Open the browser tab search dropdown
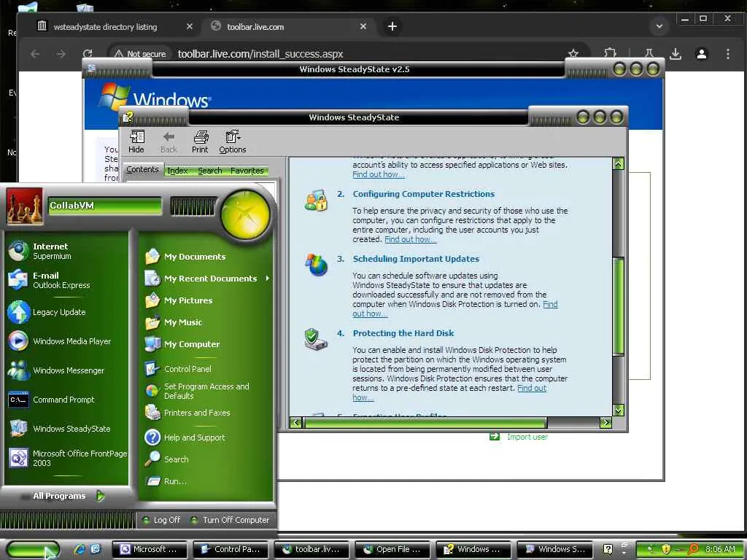This screenshot has height=560, width=747. click(659, 27)
